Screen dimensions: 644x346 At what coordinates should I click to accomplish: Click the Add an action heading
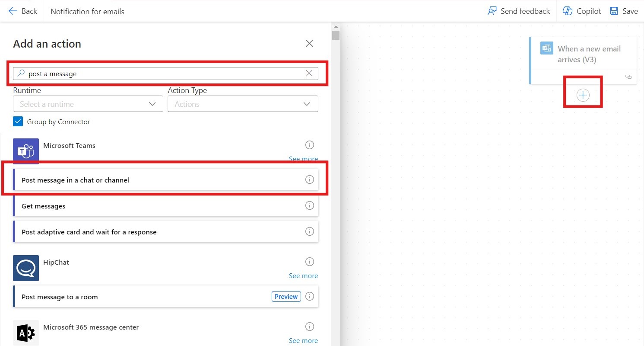click(47, 44)
